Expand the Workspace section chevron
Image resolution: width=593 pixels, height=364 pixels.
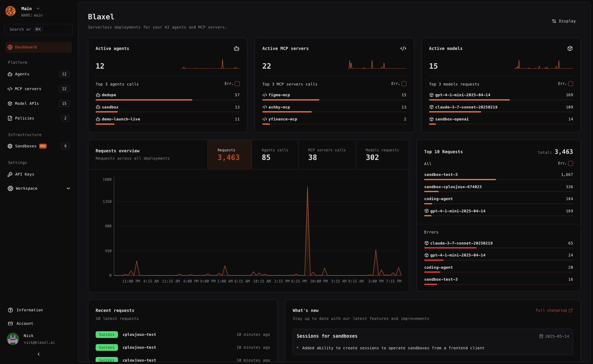pyautogui.click(x=68, y=188)
